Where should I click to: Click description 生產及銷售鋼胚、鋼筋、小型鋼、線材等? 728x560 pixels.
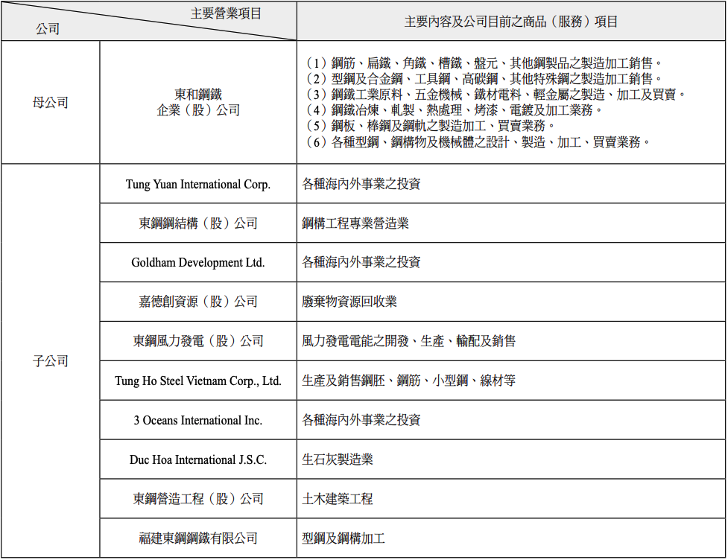pos(408,381)
